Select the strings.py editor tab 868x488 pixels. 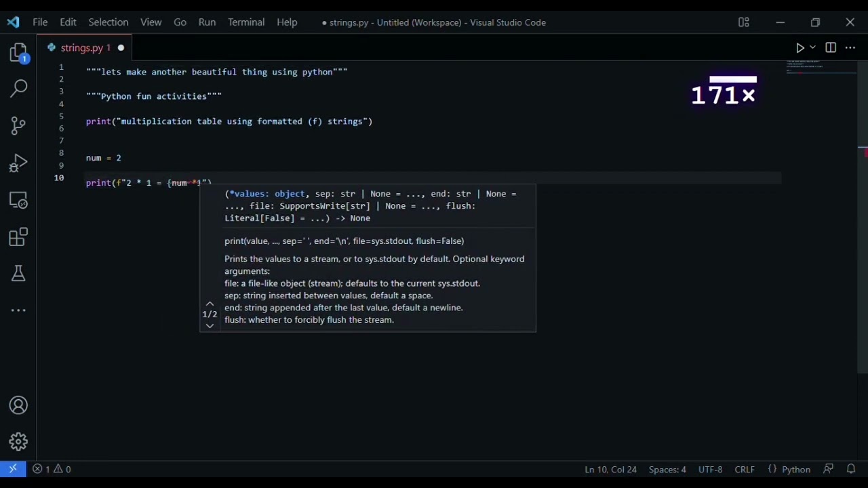[x=81, y=47]
